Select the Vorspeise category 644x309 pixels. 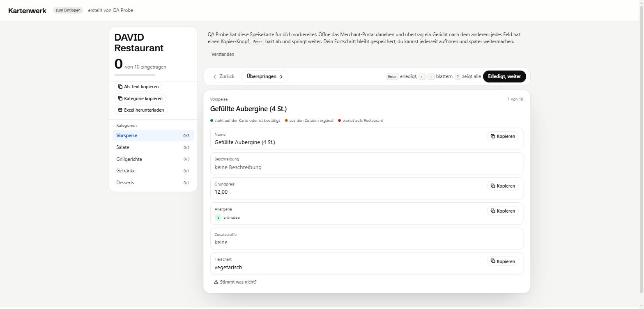153,135
